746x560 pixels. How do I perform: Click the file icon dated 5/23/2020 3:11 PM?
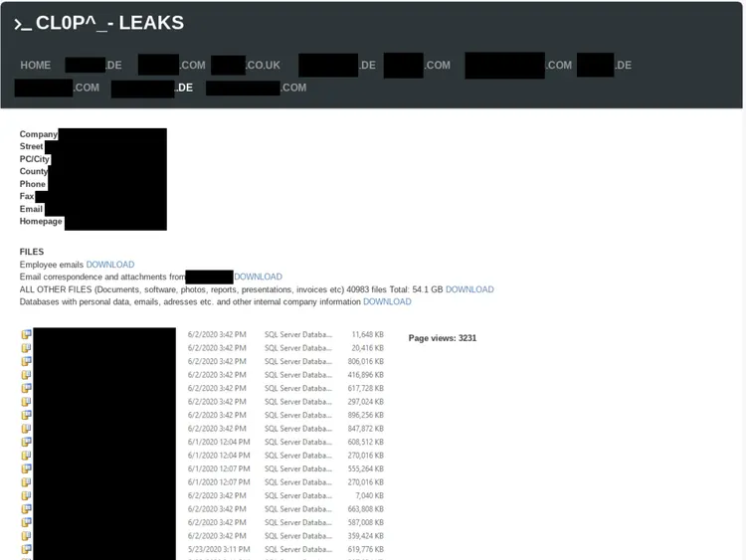point(27,549)
